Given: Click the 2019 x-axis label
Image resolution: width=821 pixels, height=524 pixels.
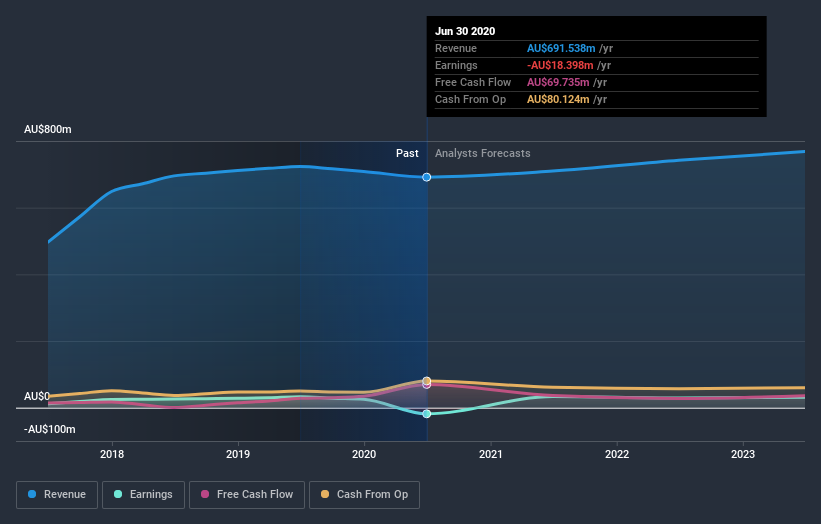Looking at the screenshot, I should [x=238, y=454].
